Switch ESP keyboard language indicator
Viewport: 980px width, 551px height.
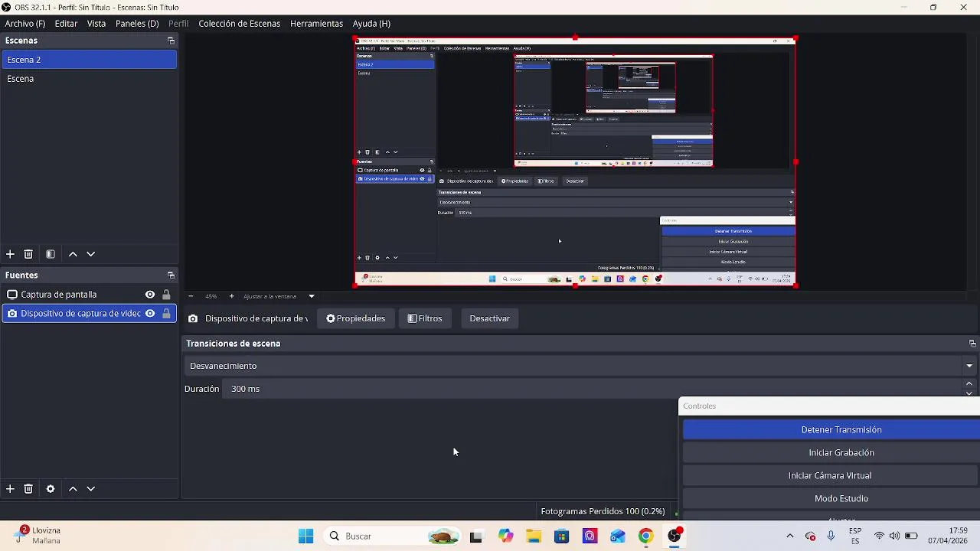point(855,536)
